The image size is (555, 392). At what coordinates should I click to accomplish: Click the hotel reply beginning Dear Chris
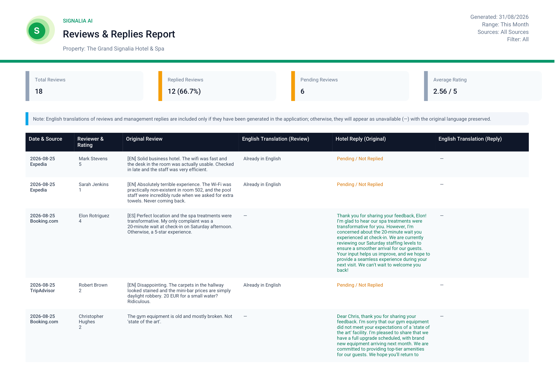(x=383, y=335)
